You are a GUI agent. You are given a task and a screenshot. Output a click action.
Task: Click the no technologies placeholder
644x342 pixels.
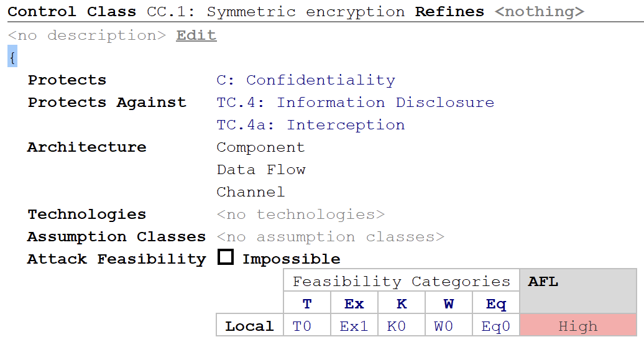[x=301, y=214]
